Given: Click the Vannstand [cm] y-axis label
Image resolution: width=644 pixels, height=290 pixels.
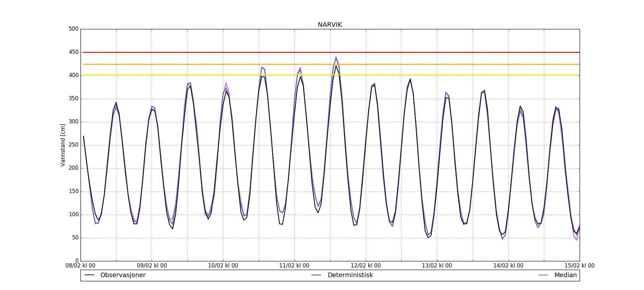Looking at the screenshot, I should (63, 145).
